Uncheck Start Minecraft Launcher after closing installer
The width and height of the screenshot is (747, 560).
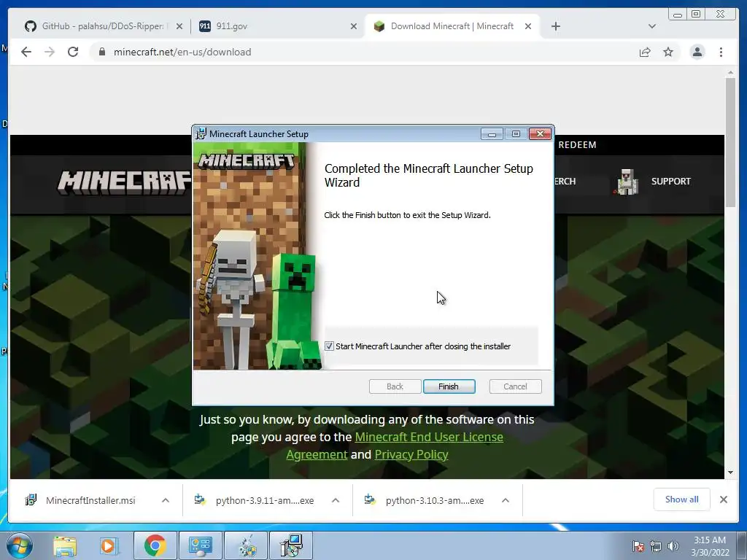point(329,346)
